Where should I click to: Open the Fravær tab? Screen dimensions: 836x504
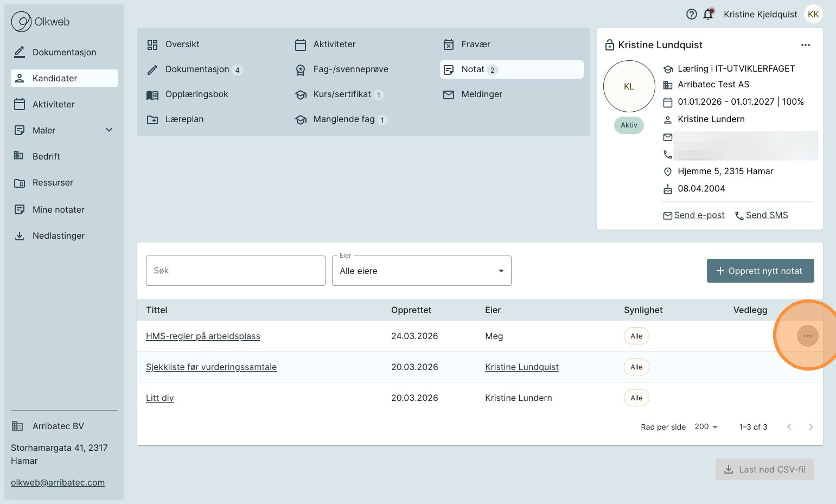[475, 44]
